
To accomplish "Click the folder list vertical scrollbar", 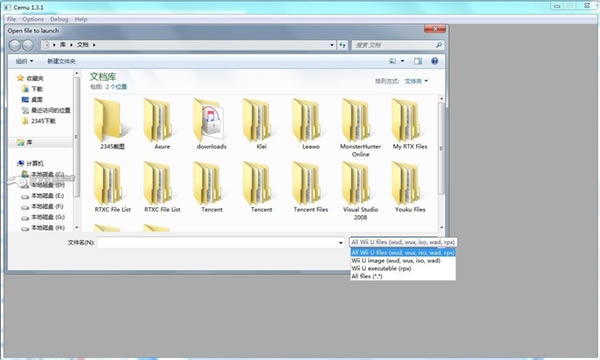I will pos(441,163).
